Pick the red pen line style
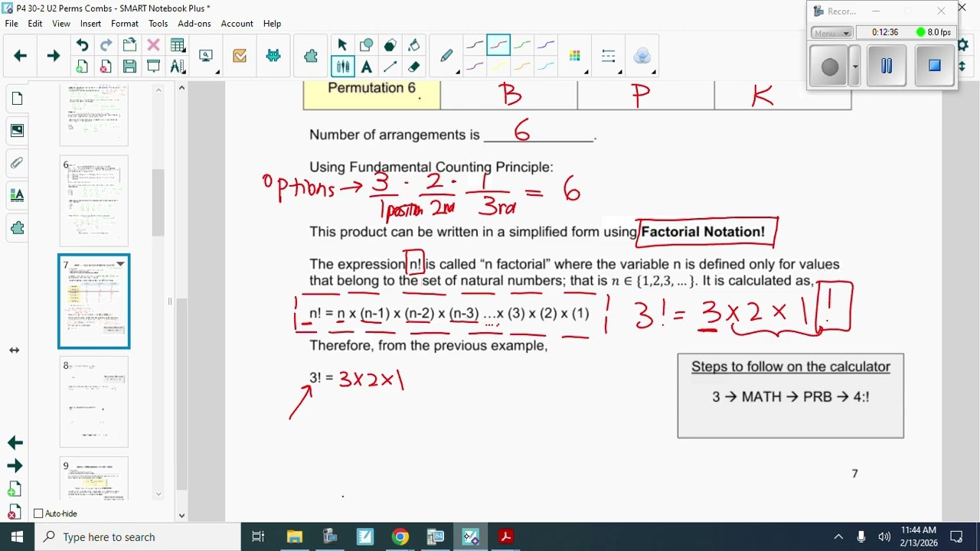Screen dimensions: 980x551 (x=498, y=45)
